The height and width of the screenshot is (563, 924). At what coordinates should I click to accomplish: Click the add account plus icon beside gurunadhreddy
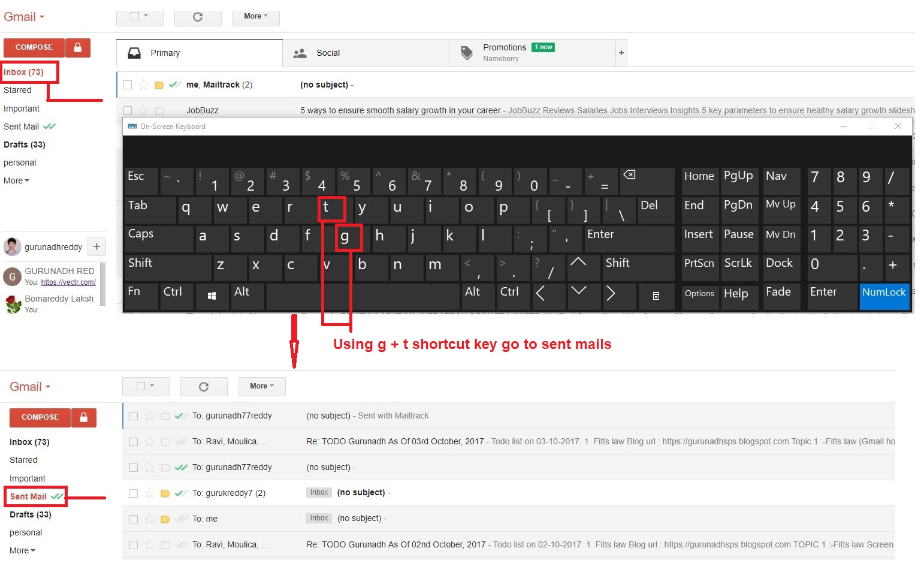point(96,246)
